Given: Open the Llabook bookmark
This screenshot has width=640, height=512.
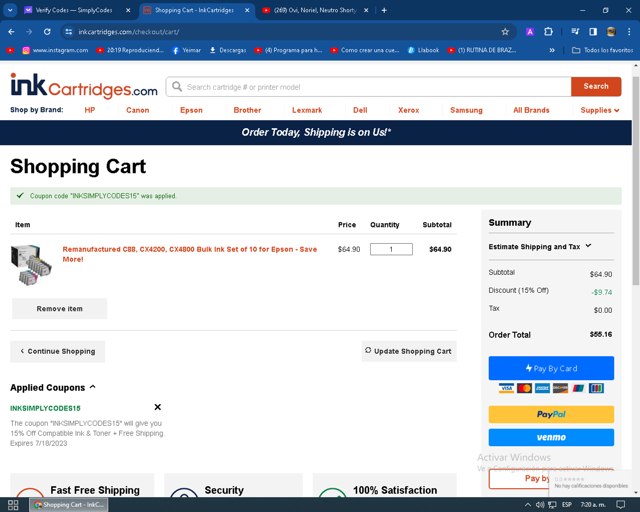Looking at the screenshot, I should [x=423, y=50].
